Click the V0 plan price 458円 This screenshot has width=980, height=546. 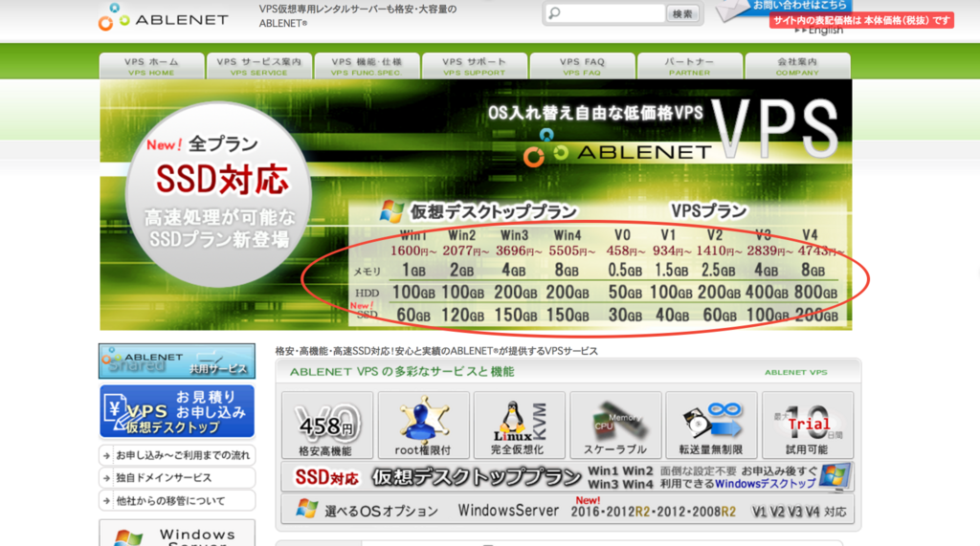[625, 251]
